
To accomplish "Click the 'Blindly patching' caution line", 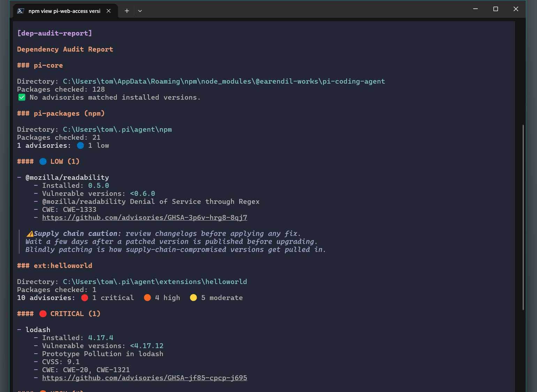I will [x=176, y=249].
